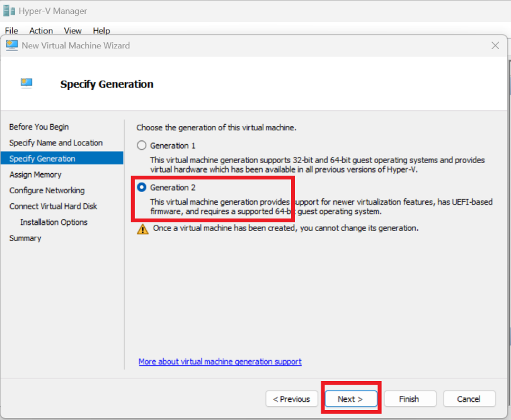The height and width of the screenshot is (420, 511).
Task: Open the Help menu
Action: pos(101,30)
